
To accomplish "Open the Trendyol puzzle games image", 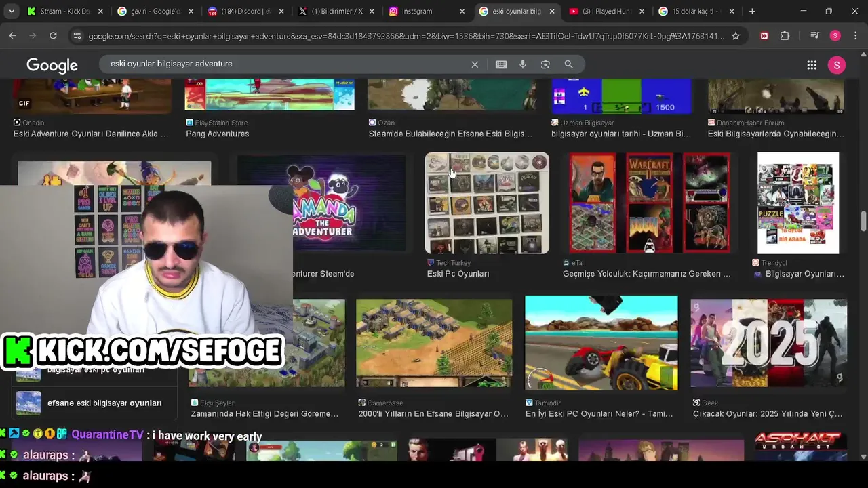I will [x=798, y=203].
